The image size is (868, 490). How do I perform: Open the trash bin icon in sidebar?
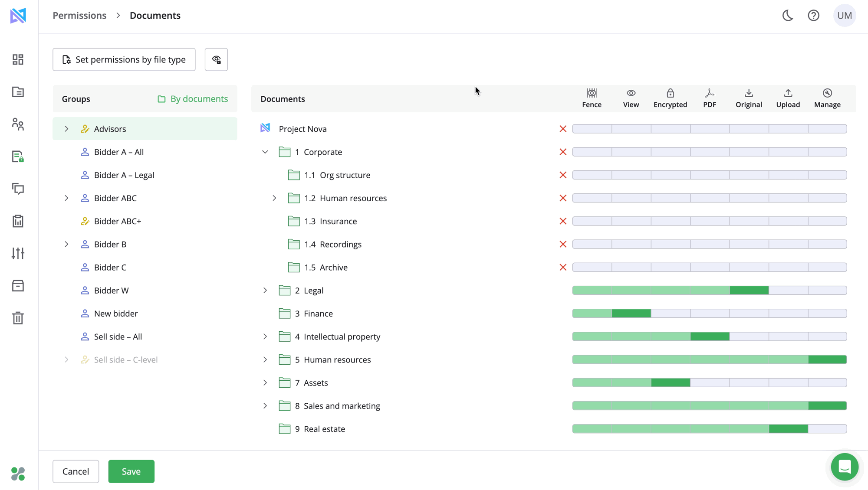[x=18, y=318]
